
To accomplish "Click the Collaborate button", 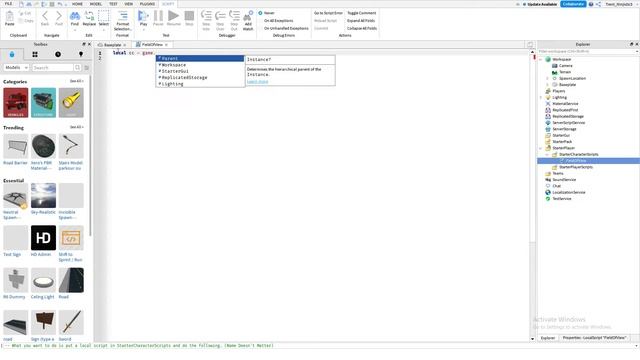I will pos(573,4).
